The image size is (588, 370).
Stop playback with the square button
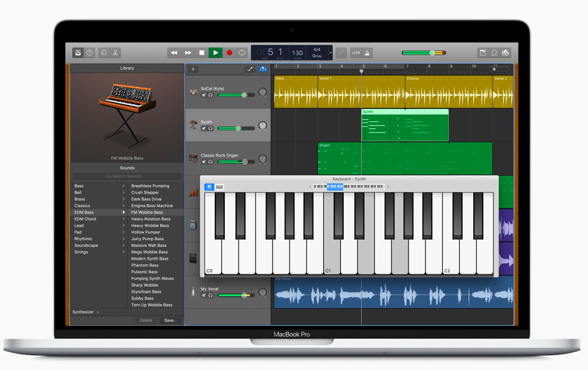(x=202, y=52)
